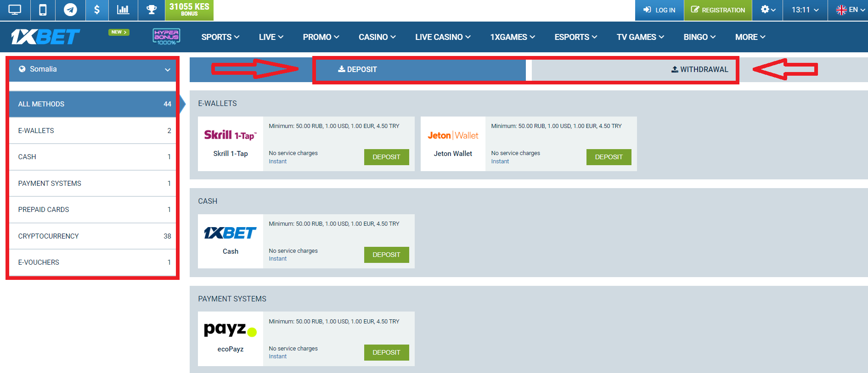868x373 pixels.
Task: Select E-VOUCHERS category
Action: 93,262
